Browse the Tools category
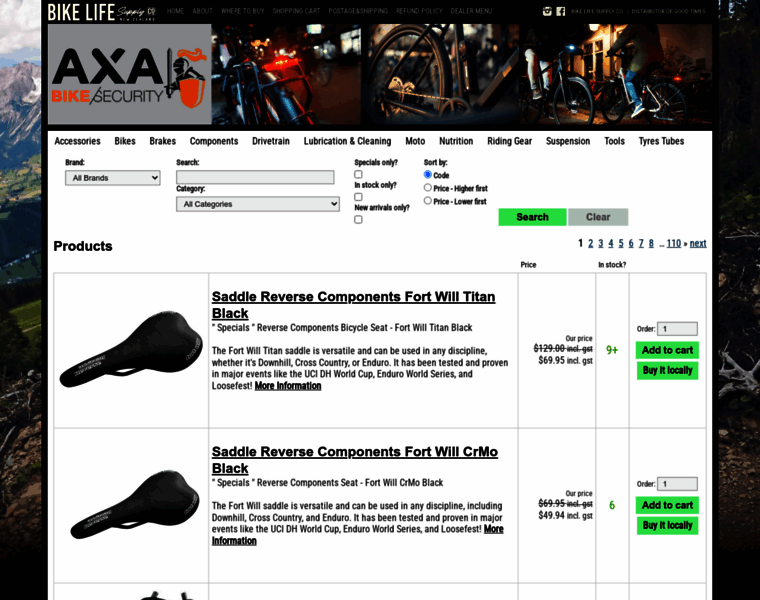This screenshot has width=760, height=600. [x=615, y=141]
